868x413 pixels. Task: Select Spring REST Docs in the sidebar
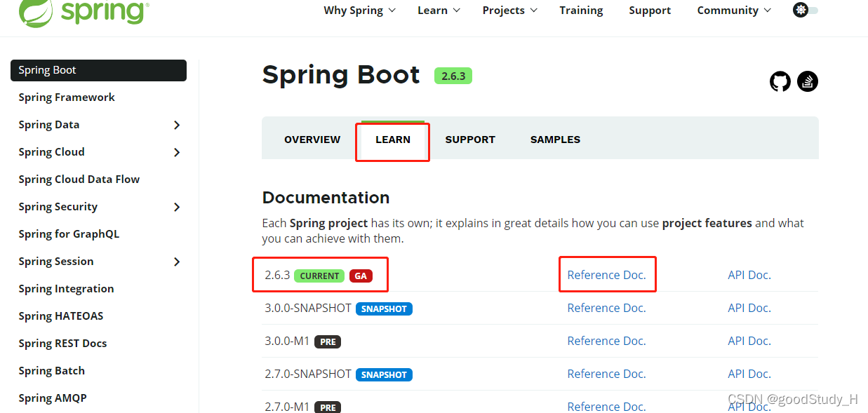point(62,344)
